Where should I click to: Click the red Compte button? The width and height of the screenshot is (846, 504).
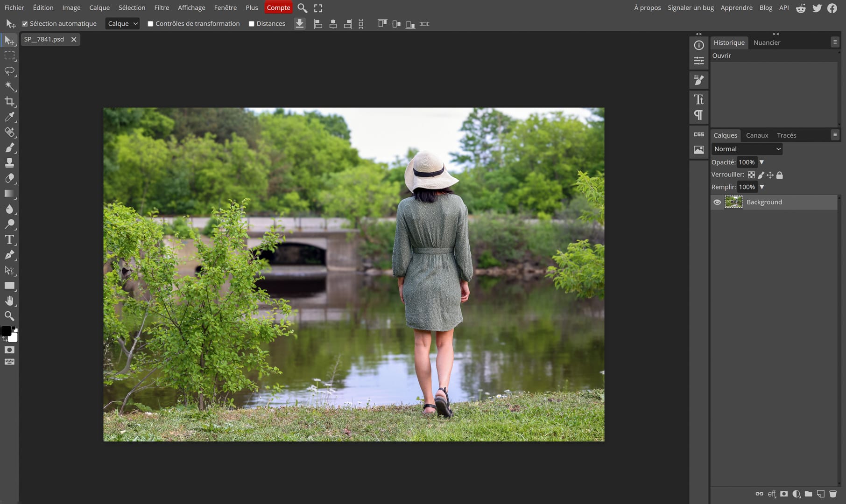tap(278, 8)
